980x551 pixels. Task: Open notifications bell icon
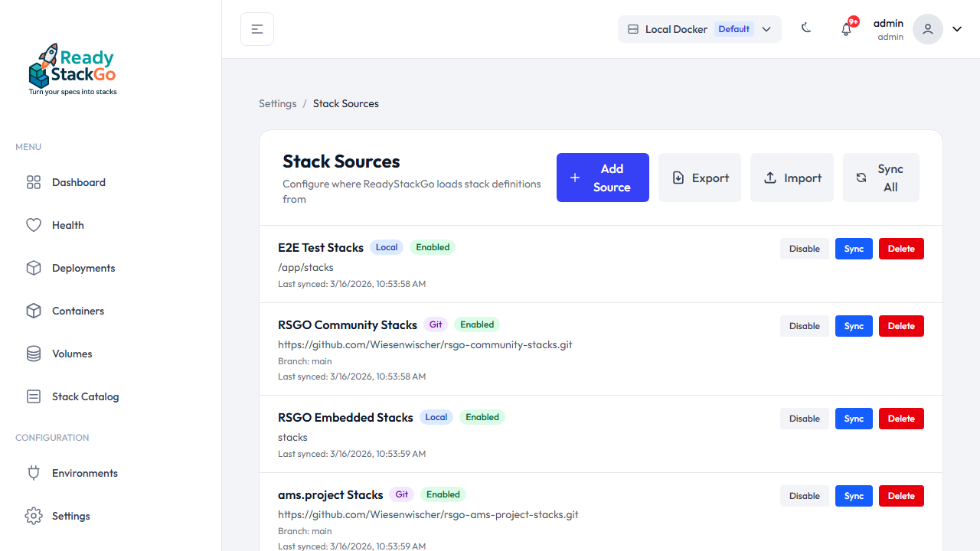(x=846, y=29)
